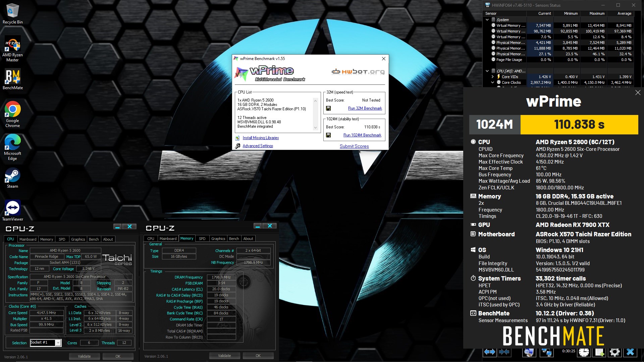Open SPD tab in right CPU-Z

pyautogui.click(x=202, y=239)
